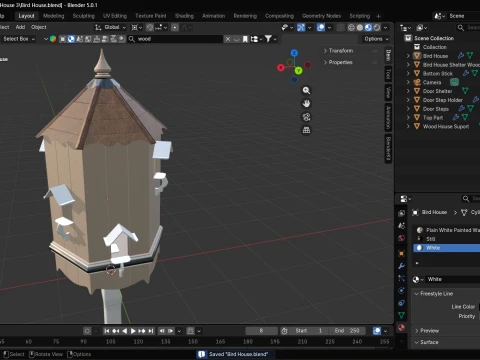Viewport: 480px width, 360px height.
Task: Open the filter funnel icon
Action: [268, 39]
